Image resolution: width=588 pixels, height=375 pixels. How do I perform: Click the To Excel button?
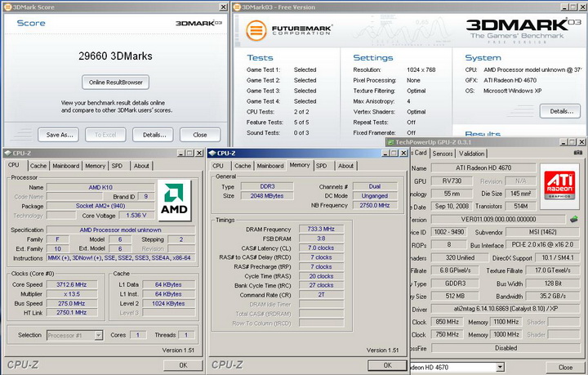(105, 135)
